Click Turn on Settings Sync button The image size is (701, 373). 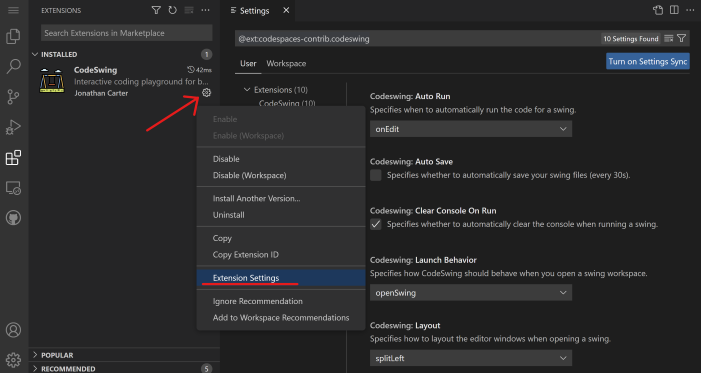click(648, 61)
